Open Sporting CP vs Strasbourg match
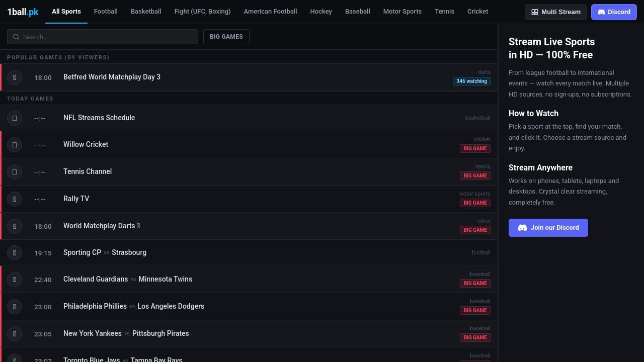Screen dimensions: 644x362 pyautogui.click(x=249, y=253)
